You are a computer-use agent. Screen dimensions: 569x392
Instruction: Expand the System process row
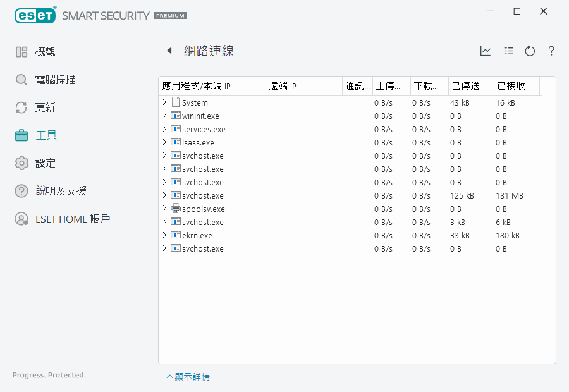[164, 102]
